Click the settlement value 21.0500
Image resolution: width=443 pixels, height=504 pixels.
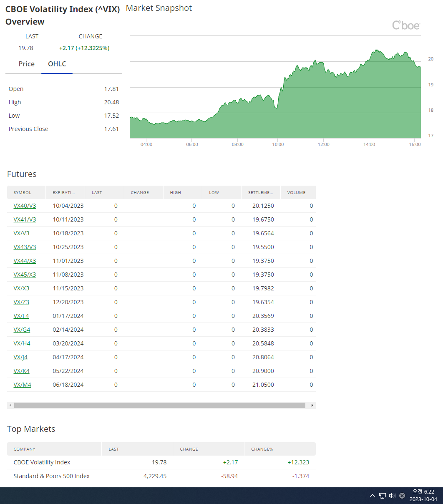(x=263, y=385)
